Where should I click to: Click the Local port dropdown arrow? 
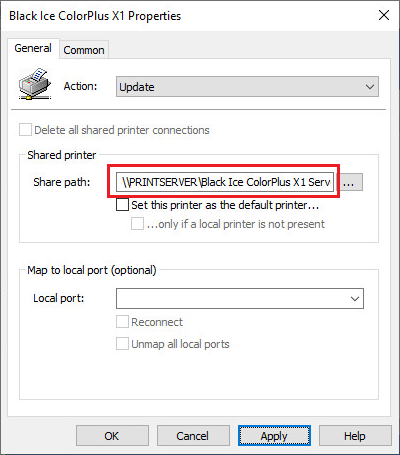355,299
